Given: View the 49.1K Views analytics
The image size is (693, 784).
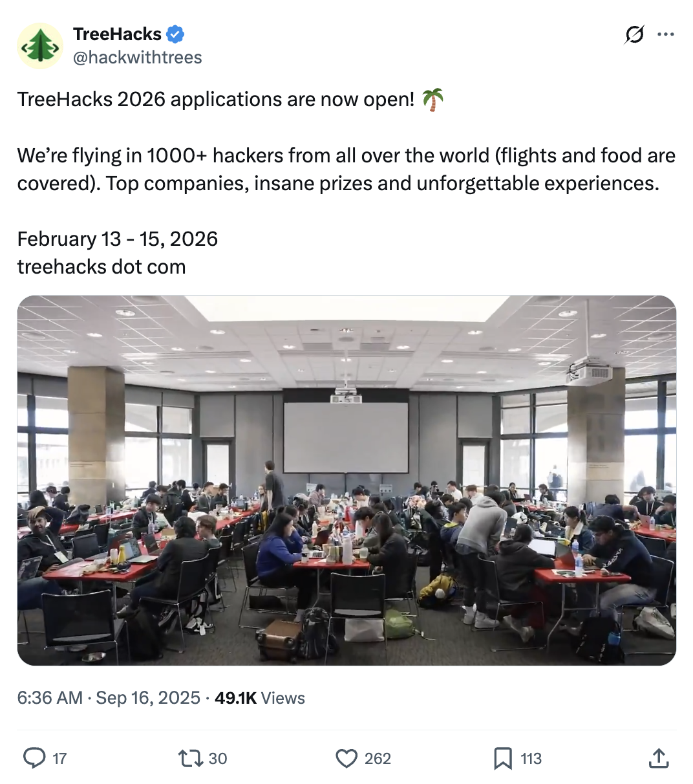Looking at the screenshot, I should coord(260,698).
